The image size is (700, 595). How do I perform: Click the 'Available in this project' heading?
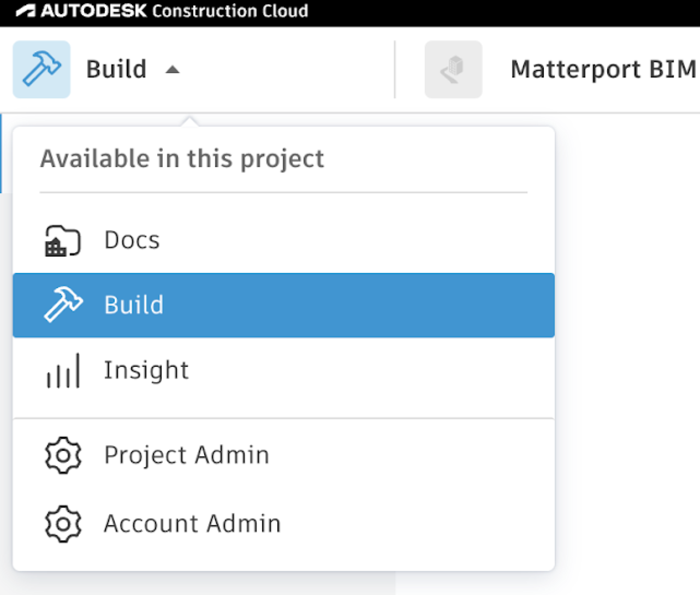coord(182,159)
